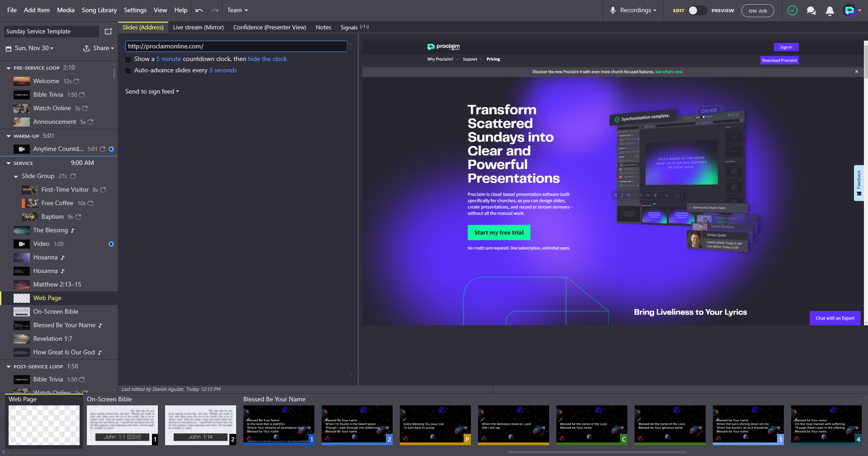Screen dimensions: 868x456
Task: Click the web page URL address field
Action: [x=236, y=47]
